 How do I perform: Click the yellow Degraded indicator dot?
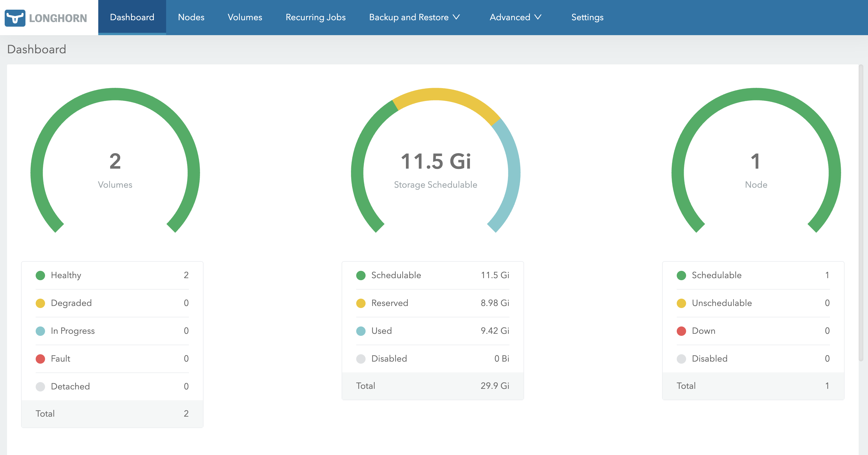(40, 303)
